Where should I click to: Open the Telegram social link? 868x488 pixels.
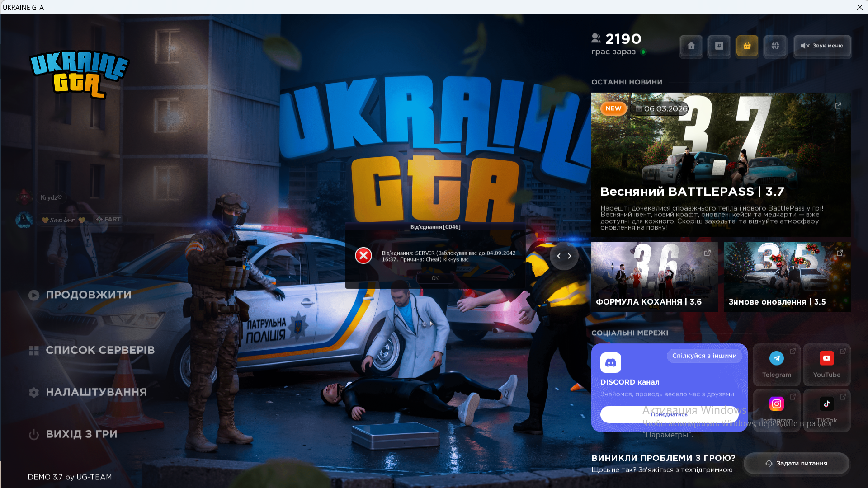pos(777,365)
